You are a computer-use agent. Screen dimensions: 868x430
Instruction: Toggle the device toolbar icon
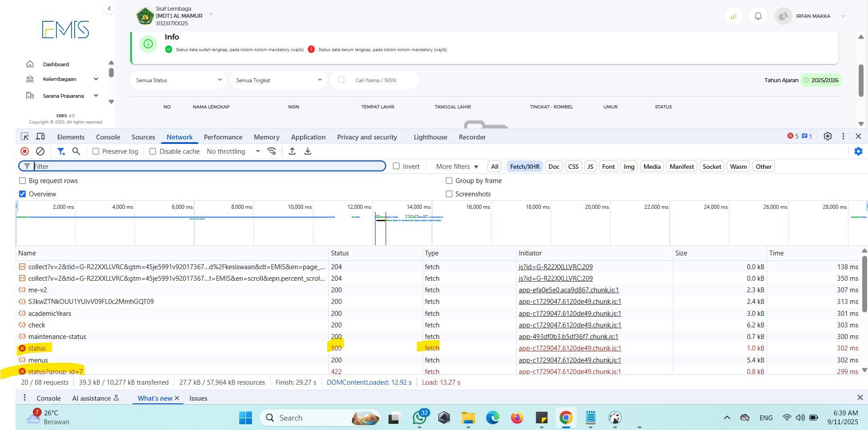point(40,136)
